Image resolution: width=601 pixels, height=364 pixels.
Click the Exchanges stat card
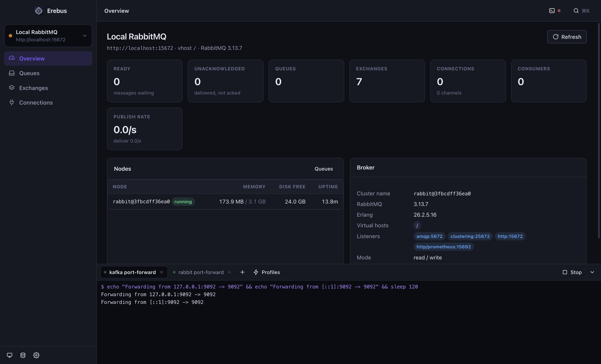point(387,81)
